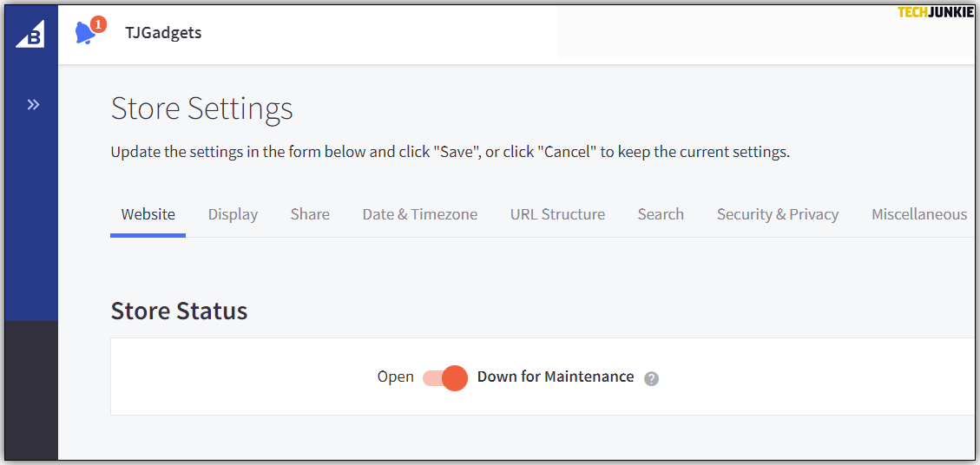Expand the sidebar with the double chevron
Screen dimensions: 980x465
coord(33,105)
